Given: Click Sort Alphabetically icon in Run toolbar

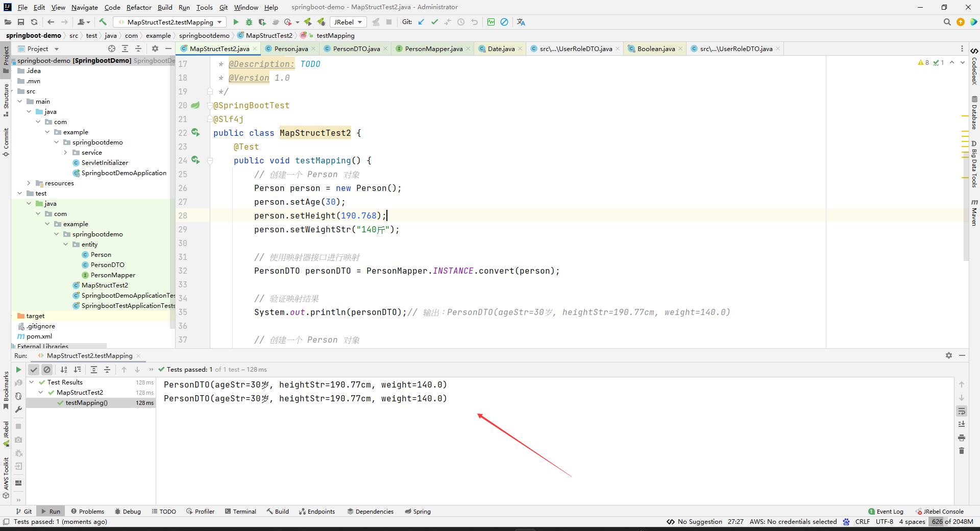Looking at the screenshot, I should tap(64, 369).
